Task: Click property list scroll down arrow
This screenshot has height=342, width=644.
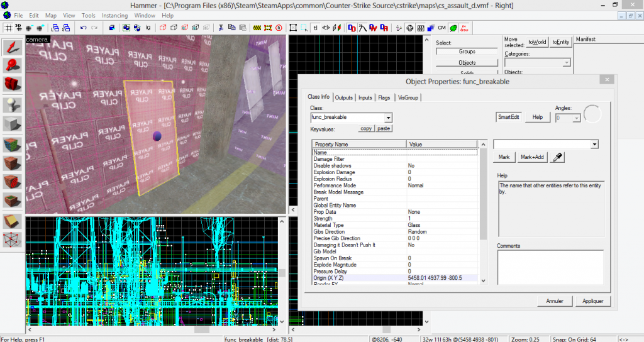Action: coord(483,281)
